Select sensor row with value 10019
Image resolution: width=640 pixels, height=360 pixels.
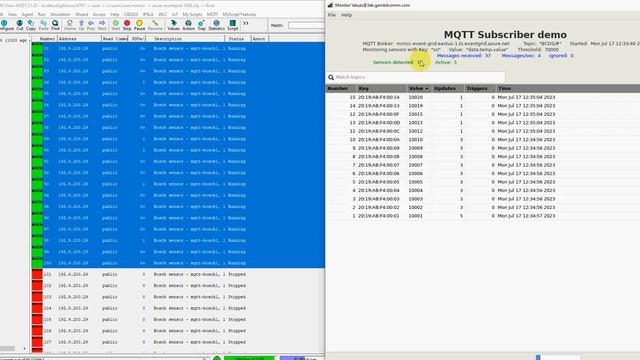click(x=482, y=106)
